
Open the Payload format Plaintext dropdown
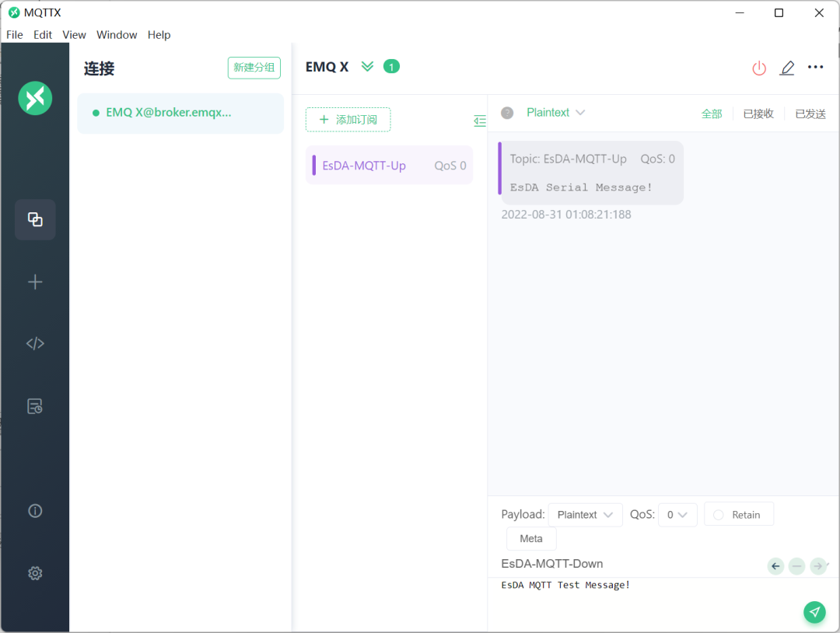coord(585,515)
